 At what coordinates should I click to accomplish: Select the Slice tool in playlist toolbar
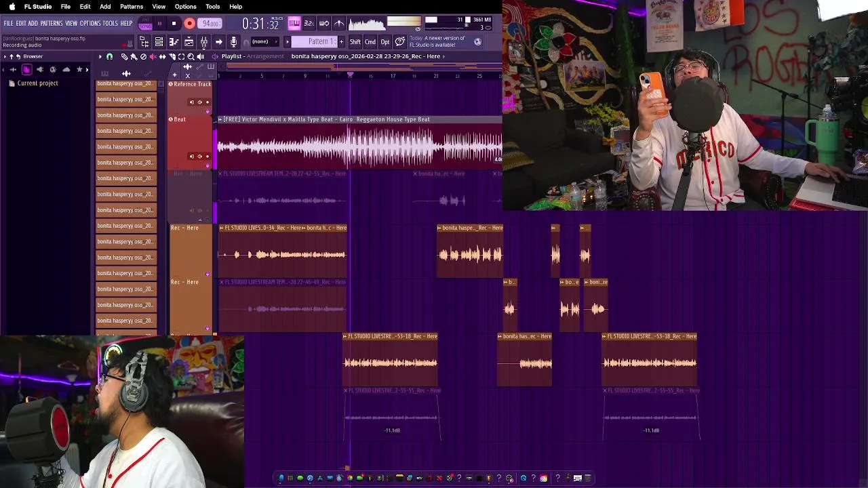(x=172, y=56)
